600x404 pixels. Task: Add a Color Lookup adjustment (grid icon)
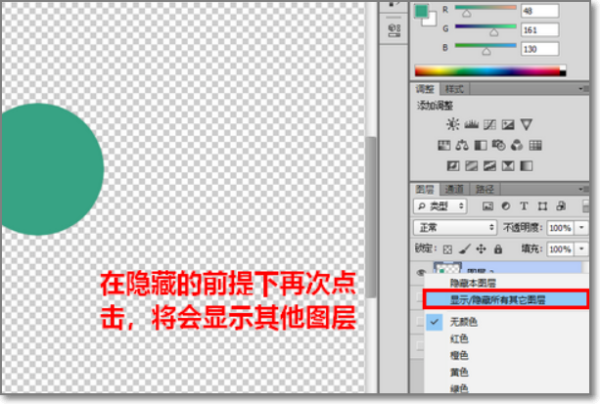(x=535, y=145)
